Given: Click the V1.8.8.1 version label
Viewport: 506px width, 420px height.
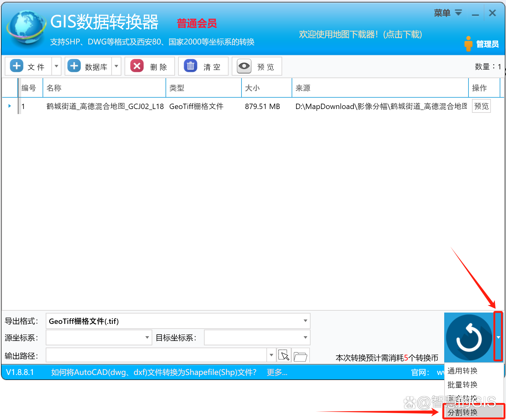Looking at the screenshot, I should point(20,372).
